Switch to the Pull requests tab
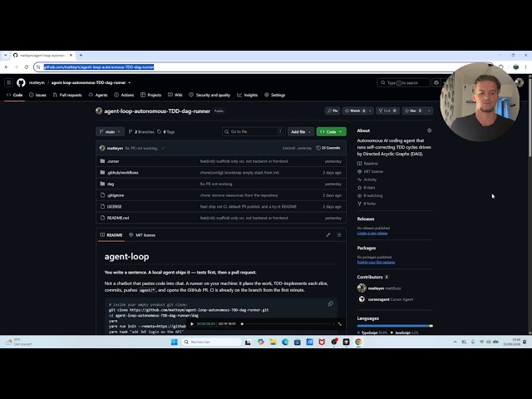 click(x=67, y=95)
